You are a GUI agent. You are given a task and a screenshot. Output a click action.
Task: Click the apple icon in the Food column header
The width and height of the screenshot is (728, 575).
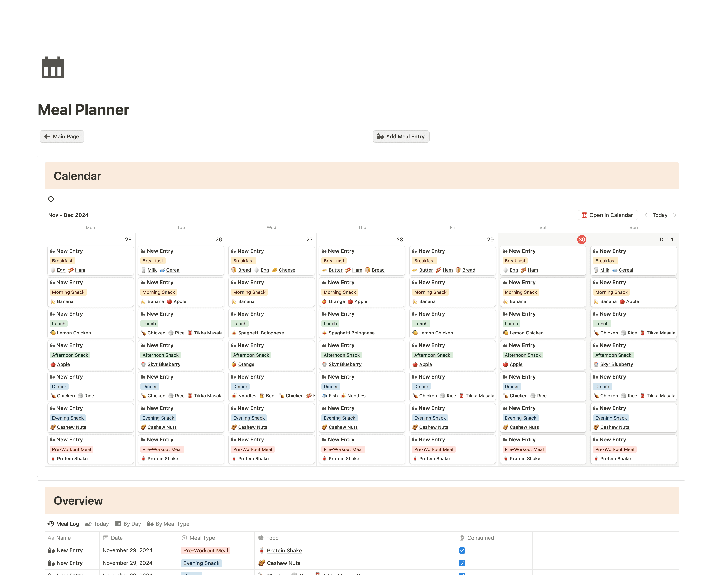(260, 538)
